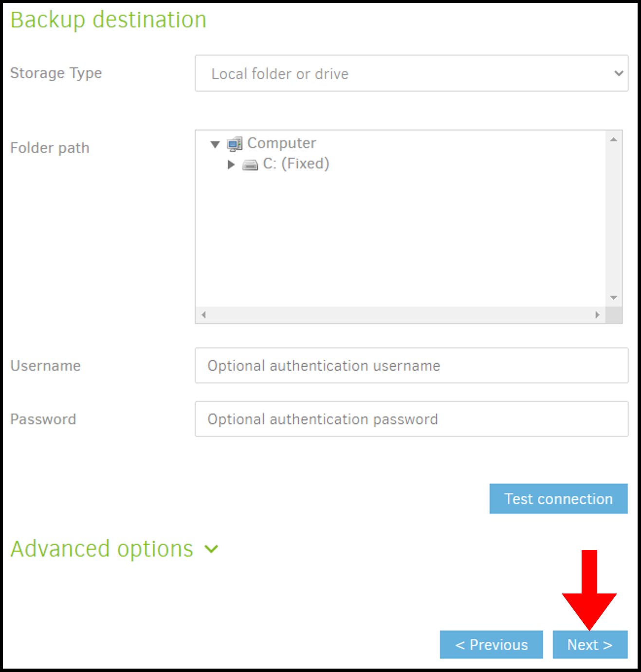This screenshot has width=641, height=672.
Task: Expand the Advanced options section
Action: pos(102,548)
